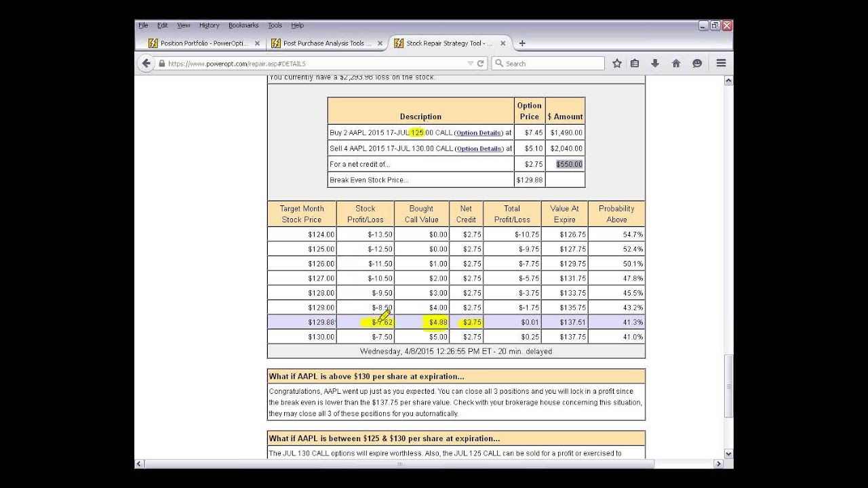Click vertical scrollbar up arrow
Screen dimensions: 868x488
click(x=729, y=81)
